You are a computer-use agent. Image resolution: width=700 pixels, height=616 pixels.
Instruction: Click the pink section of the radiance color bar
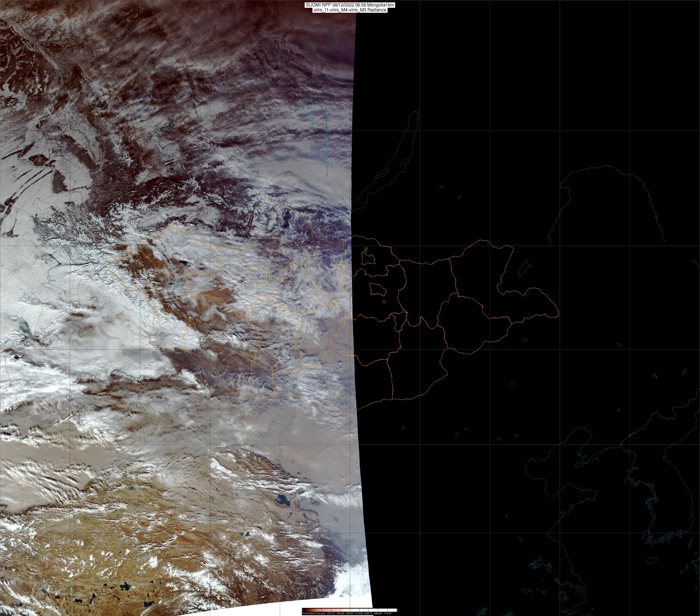pos(326,610)
